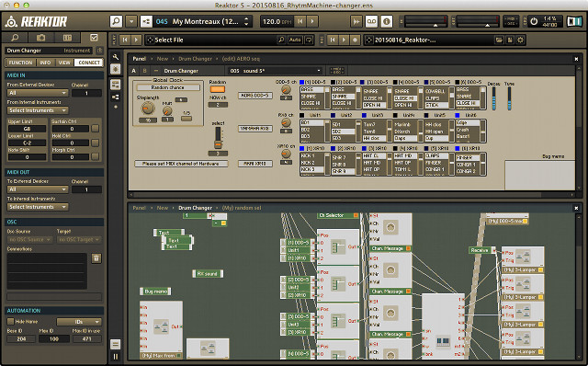Image resolution: width=588 pixels, height=366 pixels.
Task: Click the file player play button beside Select File
Action: pos(137,40)
